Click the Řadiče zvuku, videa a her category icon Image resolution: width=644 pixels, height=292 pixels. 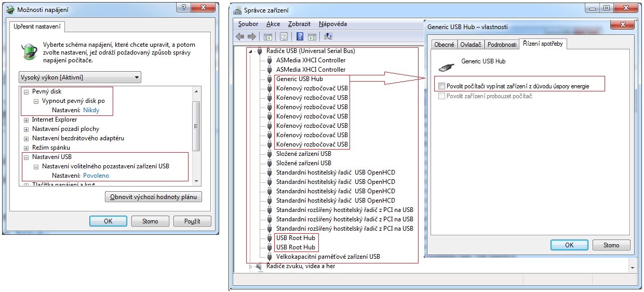click(x=259, y=267)
